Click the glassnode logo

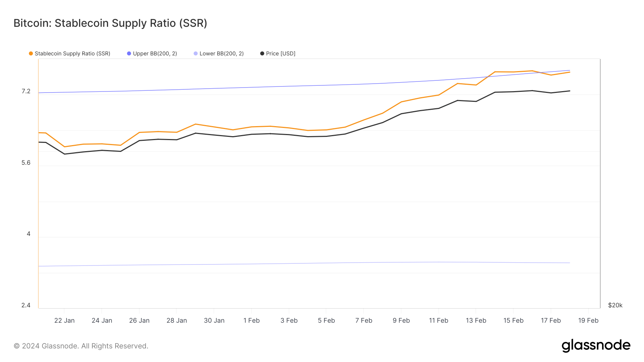pos(596,346)
